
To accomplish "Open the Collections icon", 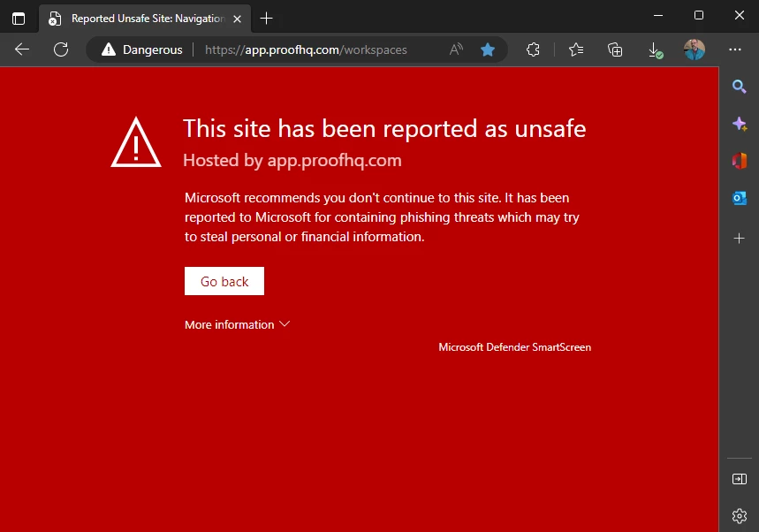I will click(x=615, y=49).
